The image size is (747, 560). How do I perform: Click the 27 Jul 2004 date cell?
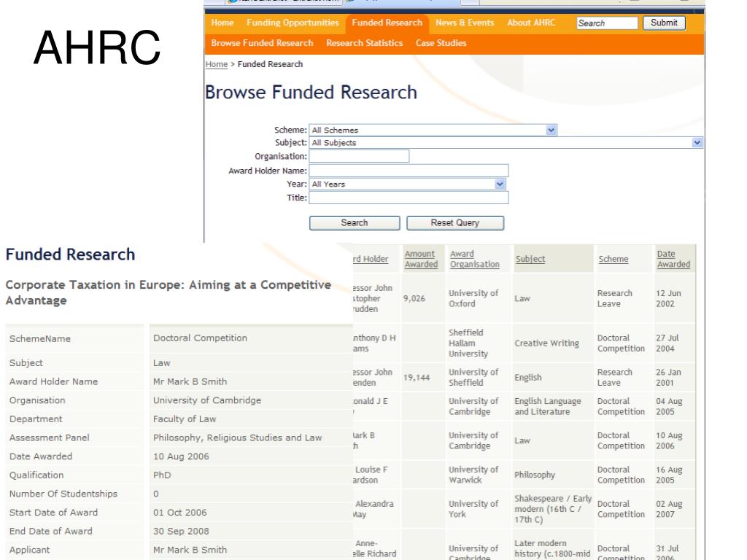tap(667, 343)
